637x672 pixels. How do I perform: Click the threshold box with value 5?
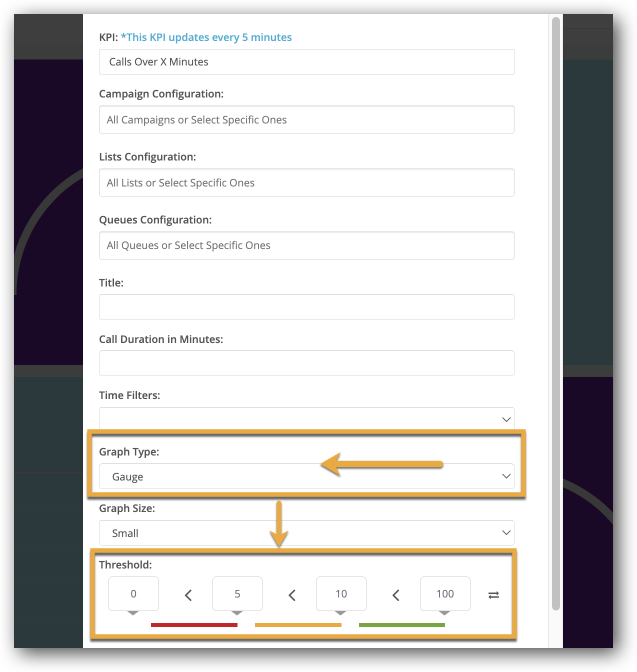pos(237,593)
